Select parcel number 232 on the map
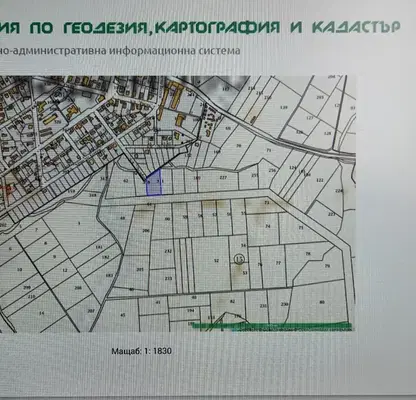 168,251
